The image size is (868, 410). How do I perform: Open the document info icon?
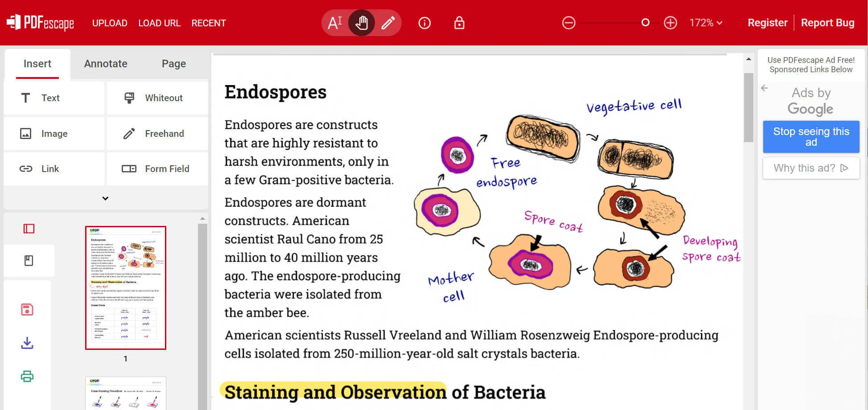tap(424, 23)
